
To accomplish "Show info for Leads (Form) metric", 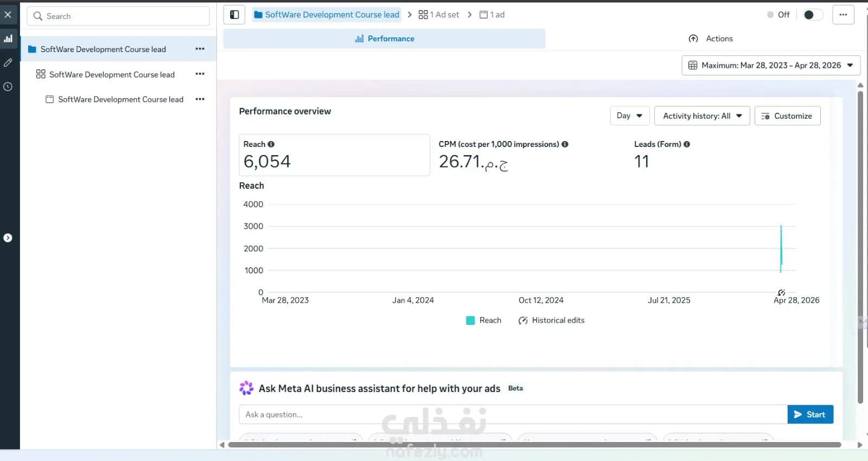I will pos(687,144).
